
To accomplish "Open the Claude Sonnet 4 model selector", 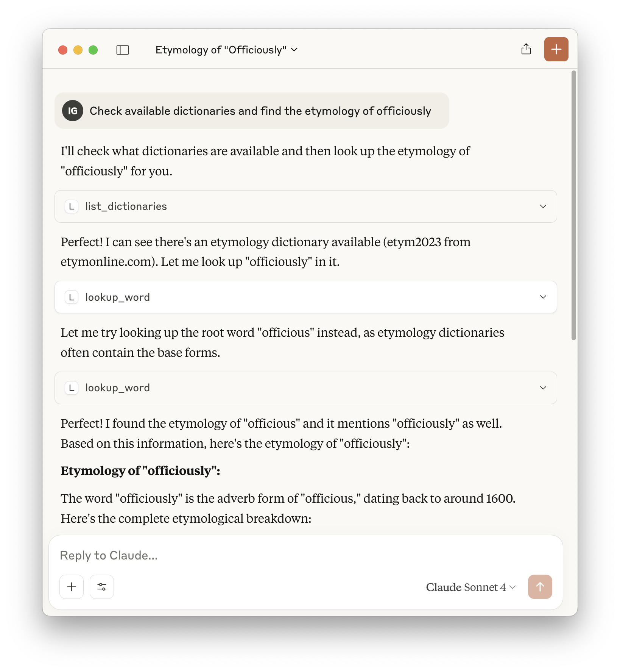I will coord(470,587).
